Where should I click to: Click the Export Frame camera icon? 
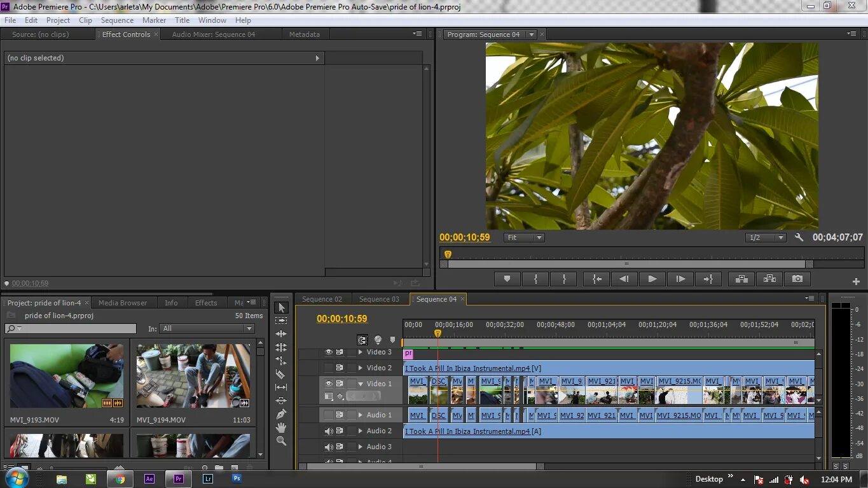pos(797,279)
